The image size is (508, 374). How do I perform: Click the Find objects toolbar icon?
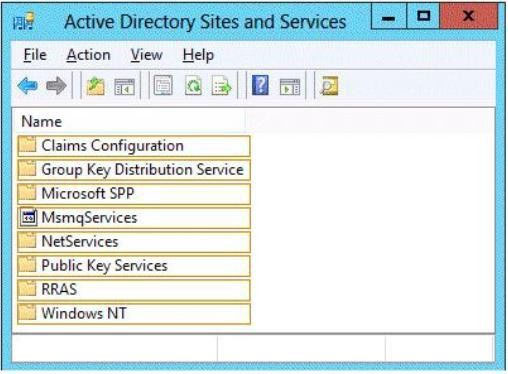(329, 86)
